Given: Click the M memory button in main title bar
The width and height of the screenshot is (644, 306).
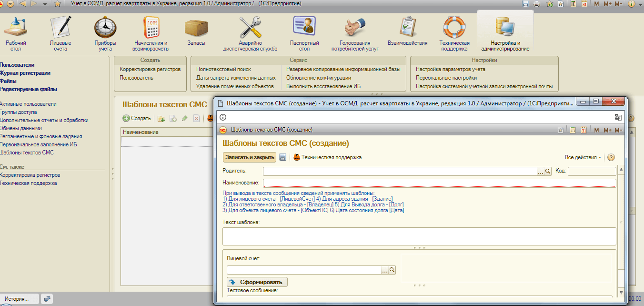Looking at the screenshot, I should (x=597, y=4).
